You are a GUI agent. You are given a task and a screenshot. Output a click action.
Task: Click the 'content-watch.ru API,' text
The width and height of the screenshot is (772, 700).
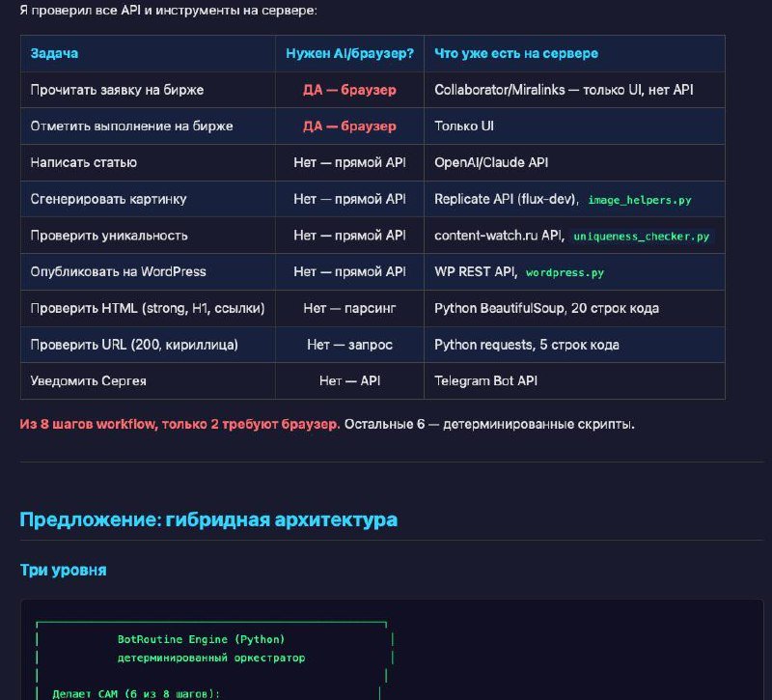499,236
